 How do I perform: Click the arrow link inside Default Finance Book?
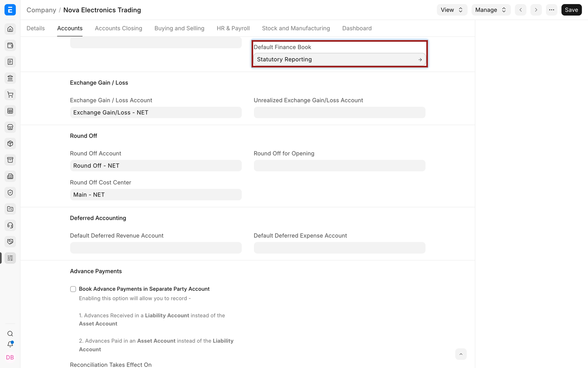point(420,60)
